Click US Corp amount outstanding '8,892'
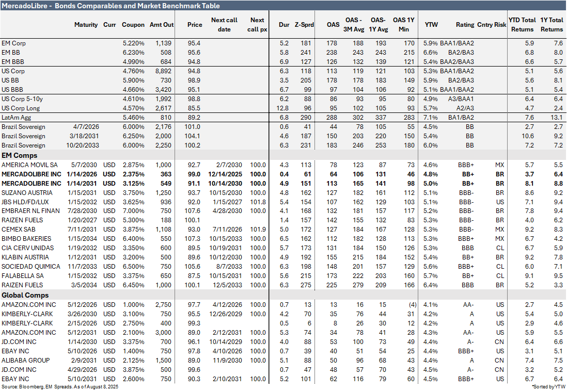The width and height of the screenshot is (567, 392). (164, 71)
